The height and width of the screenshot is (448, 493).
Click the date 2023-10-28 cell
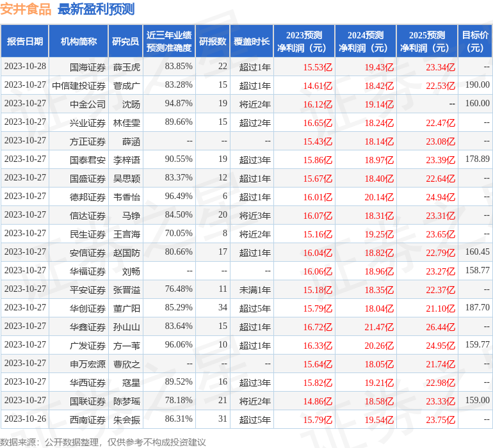tap(25, 67)
